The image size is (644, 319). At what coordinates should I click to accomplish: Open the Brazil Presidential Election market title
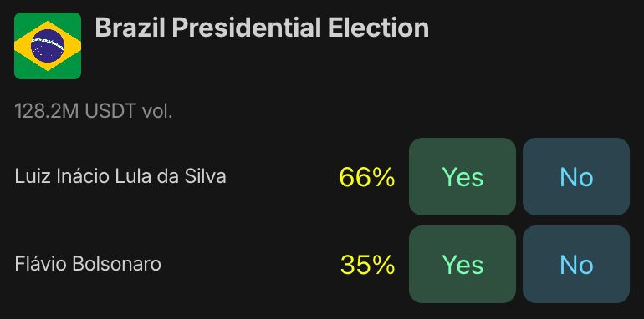point(262,28)
